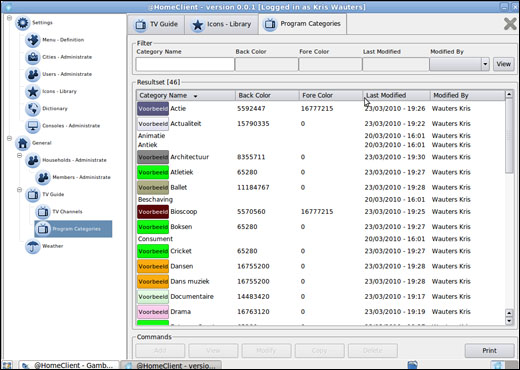
Task: Click the Architectuur gray Voorbeeld swatch
Action: click(153, 157)
